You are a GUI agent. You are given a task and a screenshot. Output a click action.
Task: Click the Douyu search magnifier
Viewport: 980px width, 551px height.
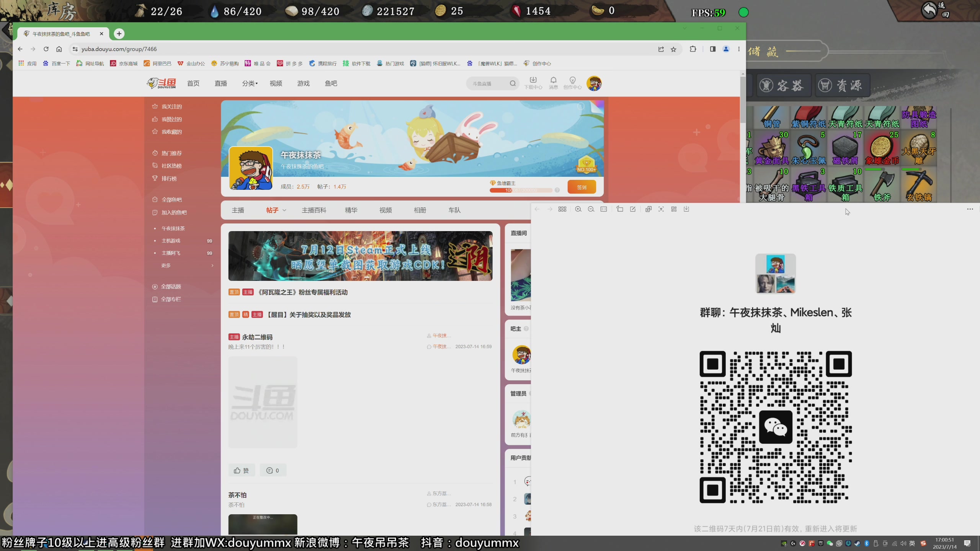[x=513, y=83]
